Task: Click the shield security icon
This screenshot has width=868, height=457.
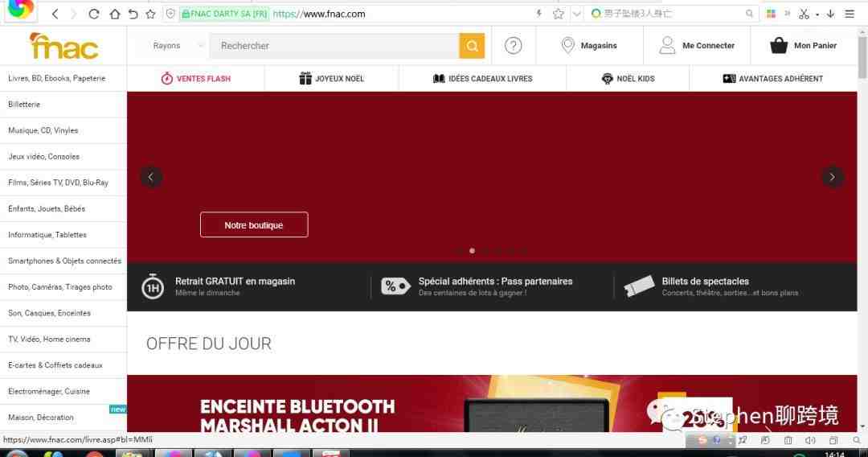Action: 170,14
